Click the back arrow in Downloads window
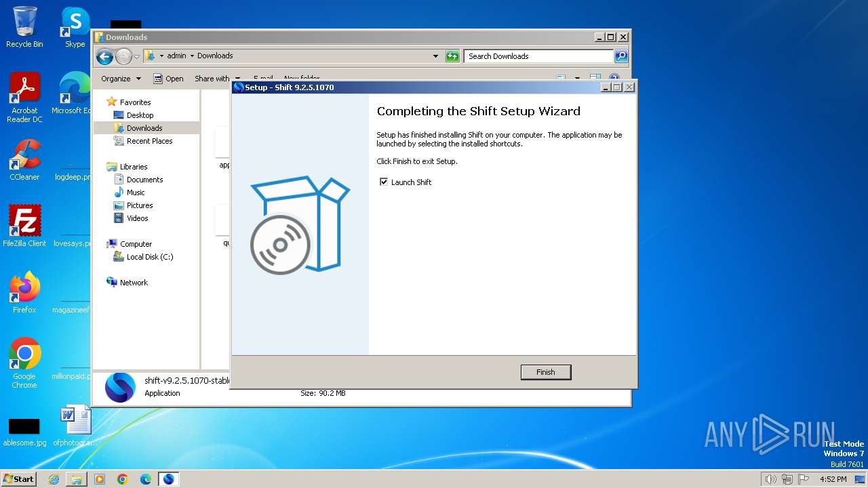 click(x=104, y=56)
